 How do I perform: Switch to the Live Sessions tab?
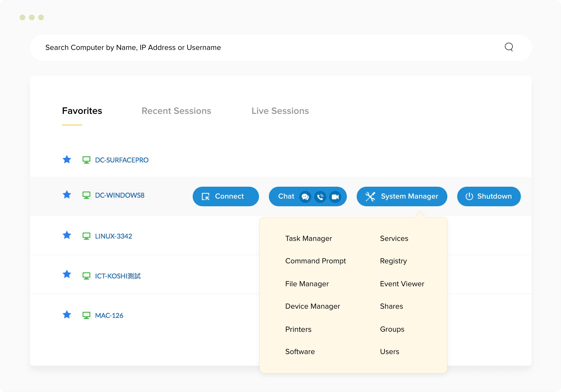(280, 111)
